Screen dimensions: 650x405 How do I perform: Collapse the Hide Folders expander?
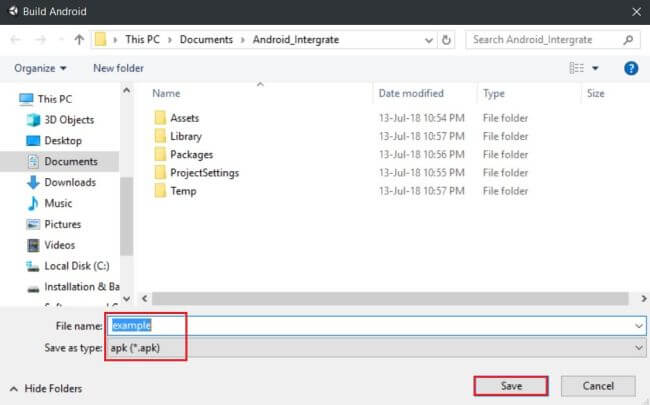[x=46, y=388]
